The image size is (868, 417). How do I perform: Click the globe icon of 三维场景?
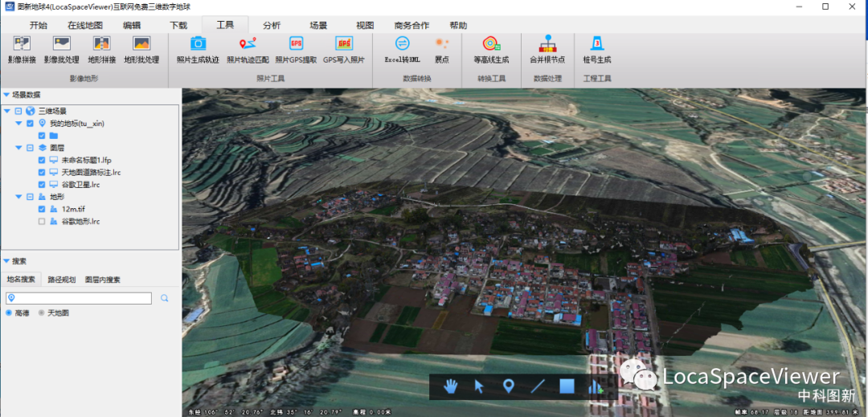[31, 111]
